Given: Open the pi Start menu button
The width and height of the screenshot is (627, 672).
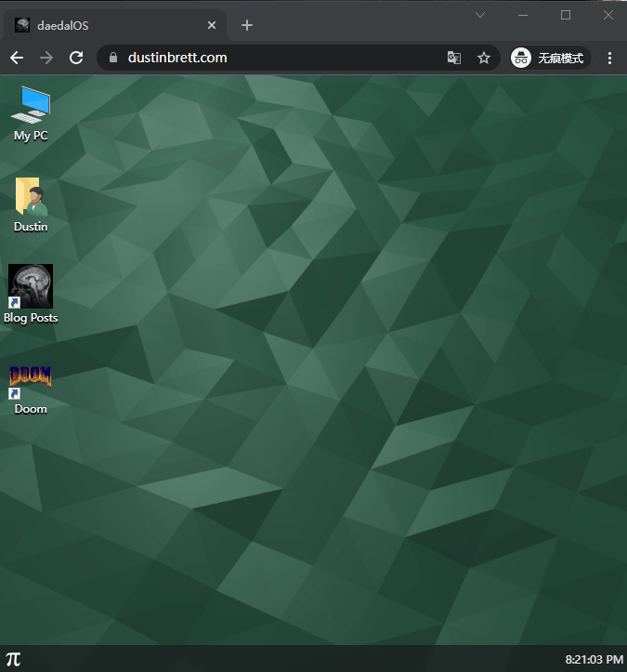Looking at the screenshot, I should [x=13, y=659].
